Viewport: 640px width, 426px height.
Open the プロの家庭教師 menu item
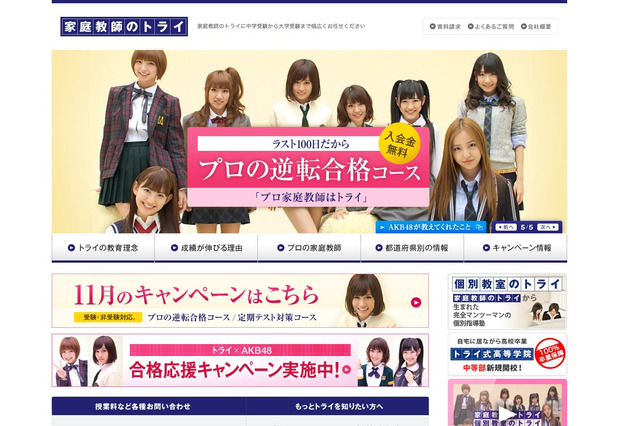(x=309, y=248)
